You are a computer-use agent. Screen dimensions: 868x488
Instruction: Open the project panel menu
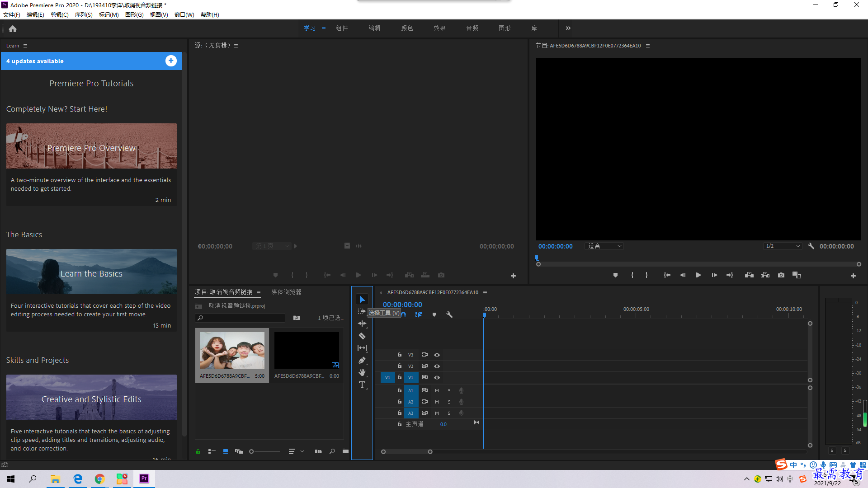(259, 292)
